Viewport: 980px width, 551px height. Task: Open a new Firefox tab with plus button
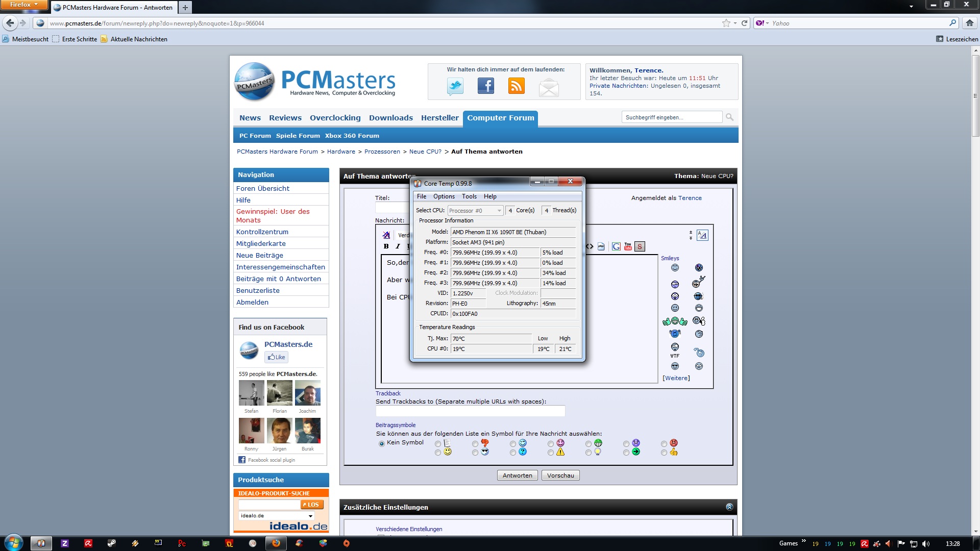pos(185,7)
